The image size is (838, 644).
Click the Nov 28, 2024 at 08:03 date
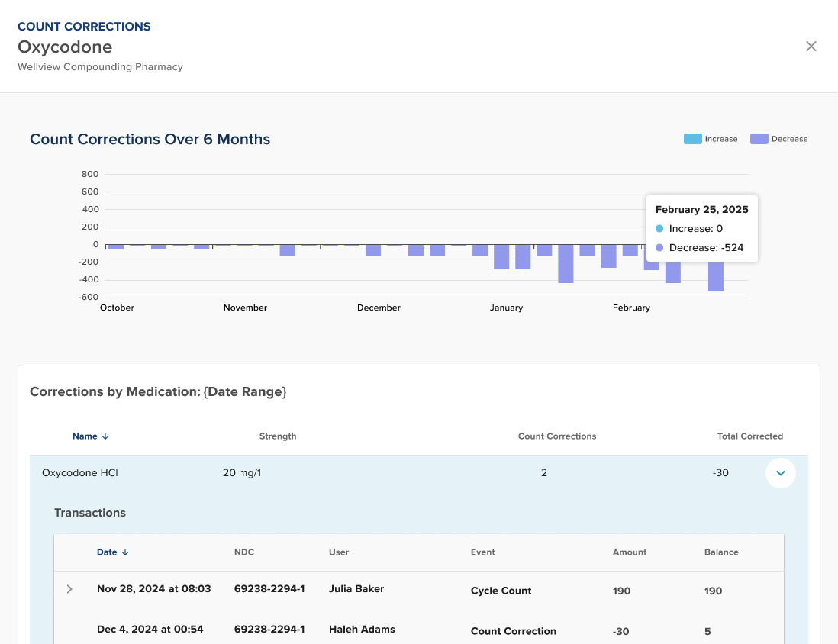tap(154, 588)
